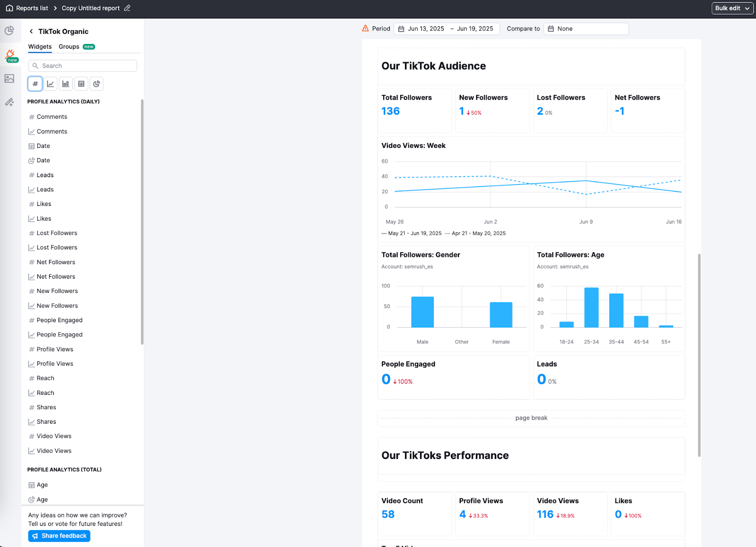Viewport: 756px width, 547px height.
Task: Click the widget Search field
Action: click(x=83, y=66)
